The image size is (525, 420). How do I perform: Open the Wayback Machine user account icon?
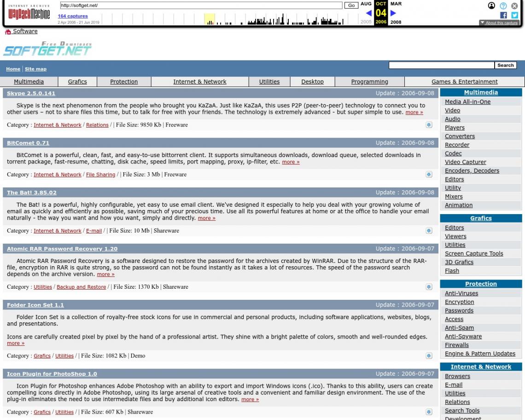(491, 6)
